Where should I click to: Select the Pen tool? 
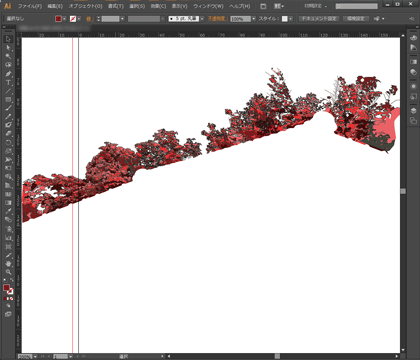(x=8, y=74)
